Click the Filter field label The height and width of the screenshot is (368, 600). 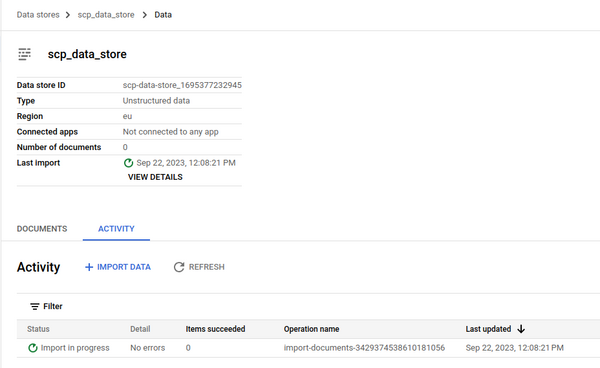(x=53, y=306)
